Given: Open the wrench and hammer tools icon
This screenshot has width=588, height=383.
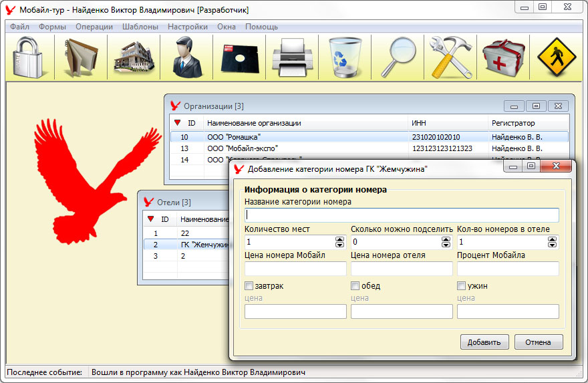Looking at the screenshot, I should coord(450,57).
